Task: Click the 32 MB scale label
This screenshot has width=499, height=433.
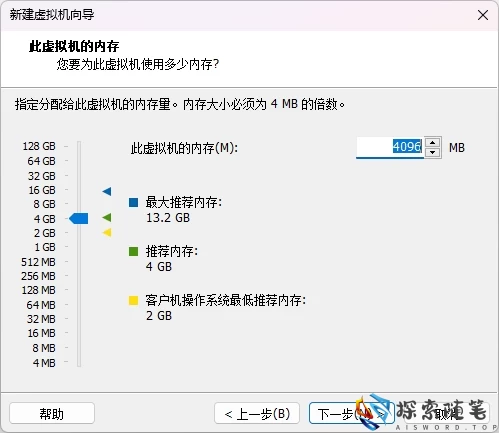Action: tap(41, 319)
